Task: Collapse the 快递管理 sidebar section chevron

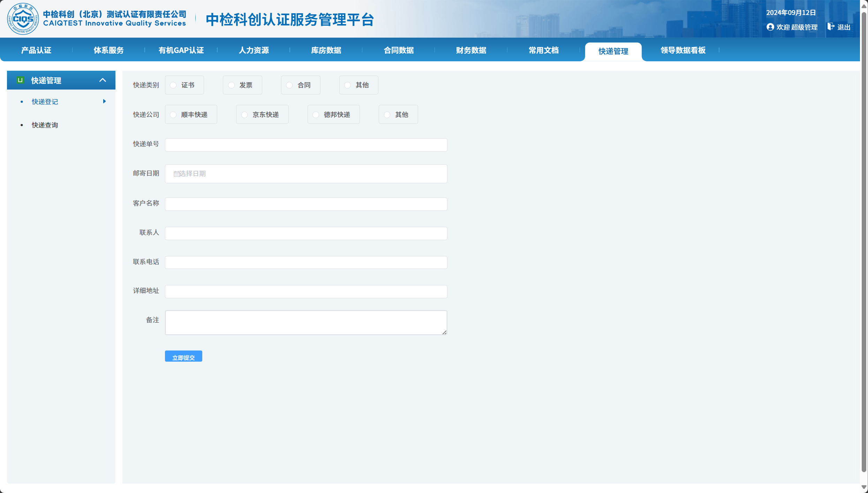Action: click(x=103, y=80)
